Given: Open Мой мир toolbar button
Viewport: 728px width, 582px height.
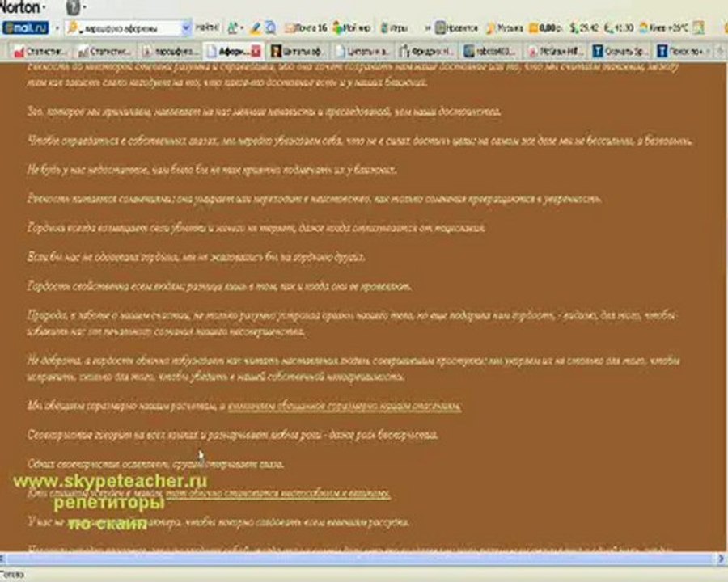Looking at the screenshot, I should coord(352,28).
